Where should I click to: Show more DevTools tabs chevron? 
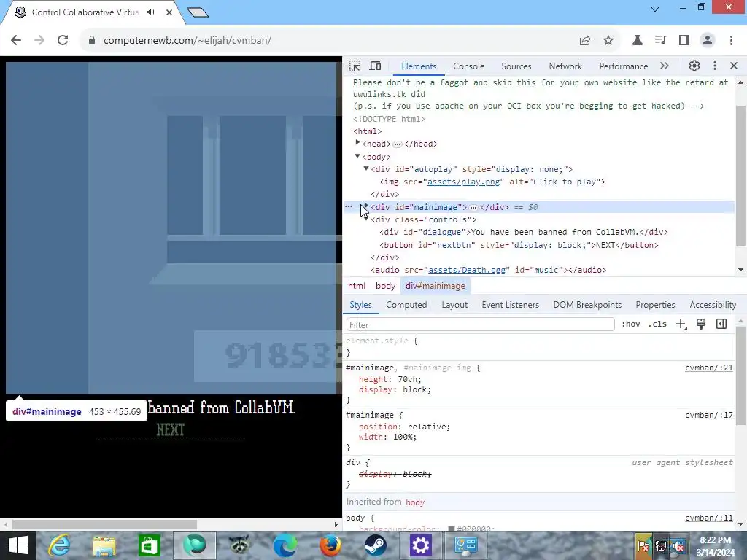[665, 66]
